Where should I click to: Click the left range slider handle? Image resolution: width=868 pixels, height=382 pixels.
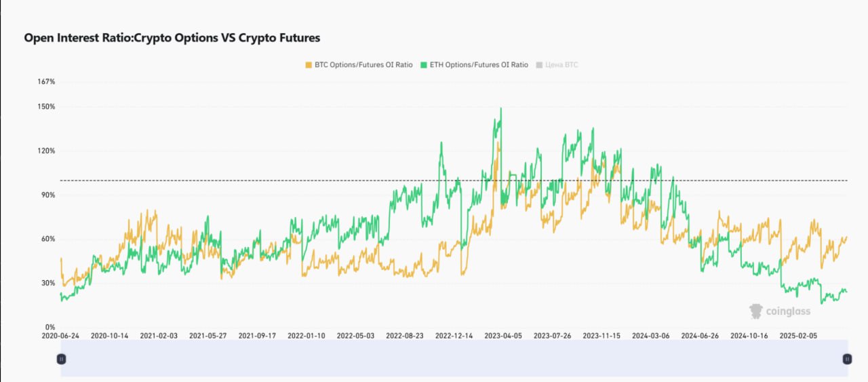(x=61, y=359)
